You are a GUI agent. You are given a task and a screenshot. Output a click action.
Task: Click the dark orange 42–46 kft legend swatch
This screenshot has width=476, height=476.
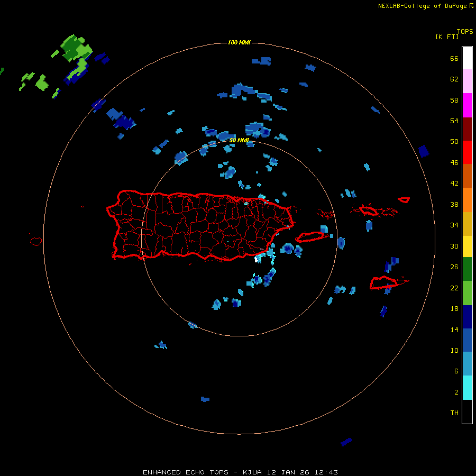tap(467, 176)
